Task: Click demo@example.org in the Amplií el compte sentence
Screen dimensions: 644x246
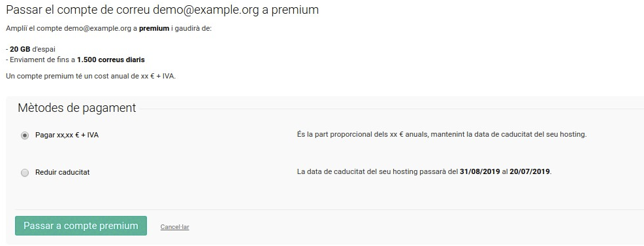Action: (98, 29)
